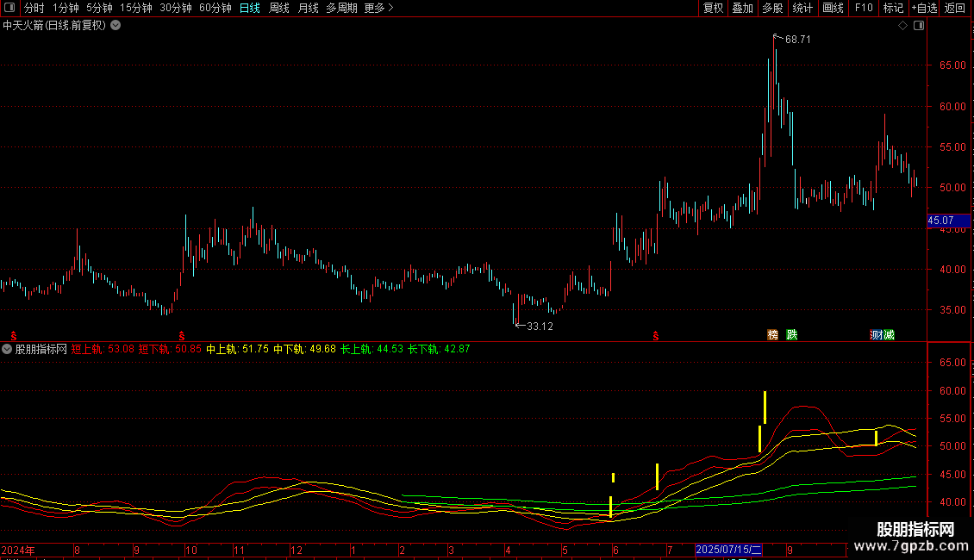Click the 股朋指标网 indicator name
Viewport: 974px width, 560px height.
pos(41,349)
